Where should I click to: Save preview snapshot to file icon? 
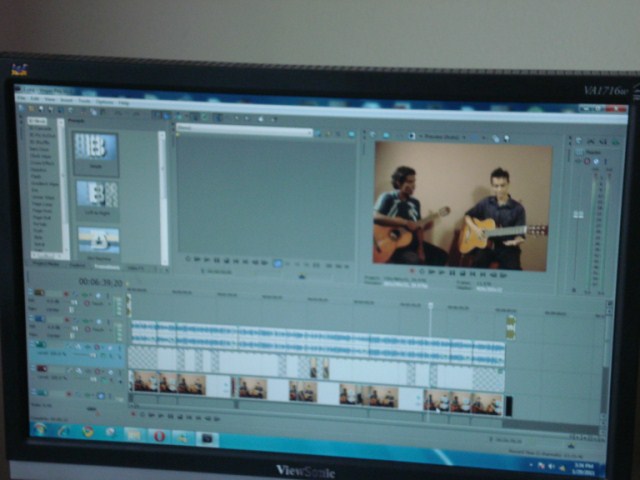click(507, 139)
